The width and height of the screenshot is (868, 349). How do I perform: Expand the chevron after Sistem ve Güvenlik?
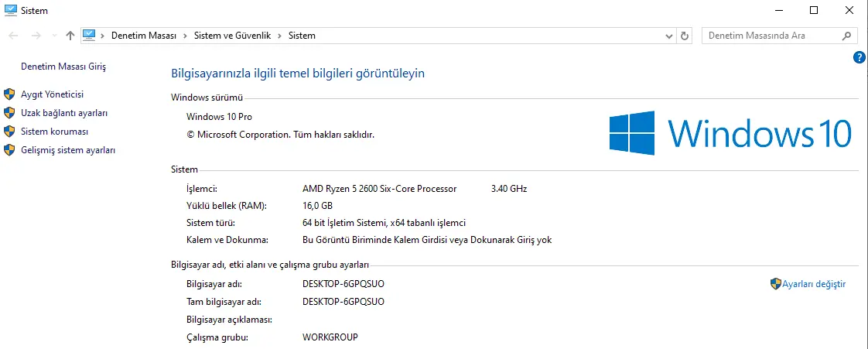point(279,36)
